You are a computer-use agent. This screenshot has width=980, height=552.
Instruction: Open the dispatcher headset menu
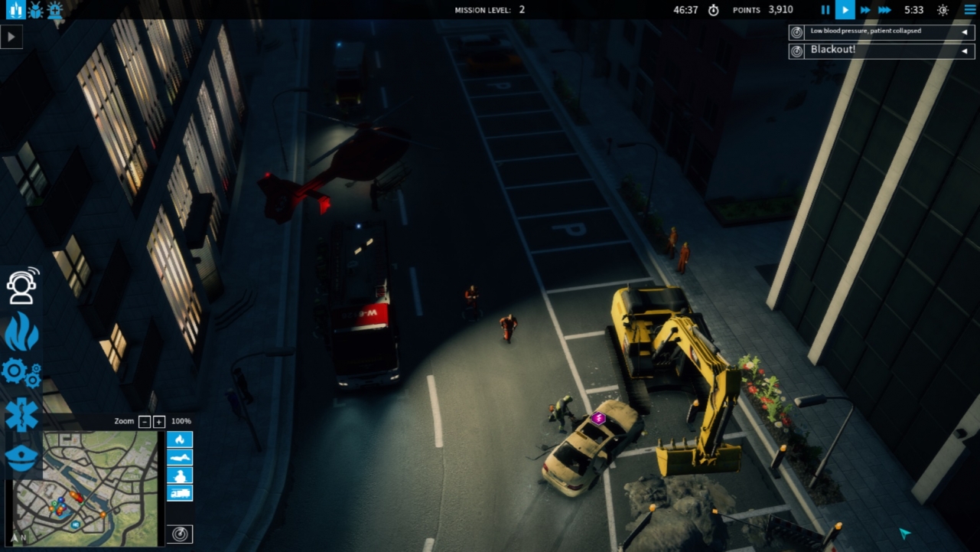click(x=22, y=286)
